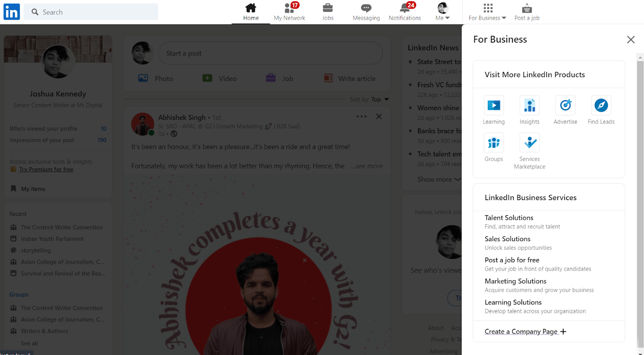The width and height of the screenshot is (644, 355).
Task: Click the LinkedIn logo
Action: [x=12, y=12]
